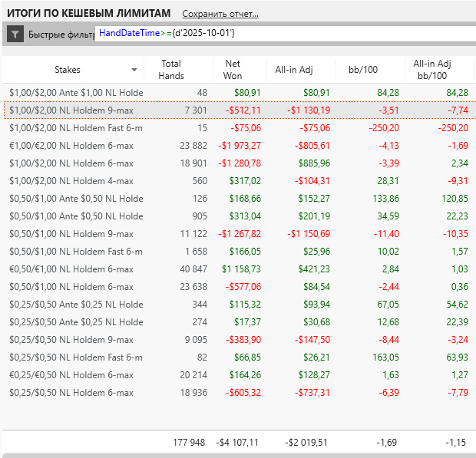Click the All-in Adj bb/100 column header
Image resolution: width=476 pixels, height=458 pixels.
(431, 69)
